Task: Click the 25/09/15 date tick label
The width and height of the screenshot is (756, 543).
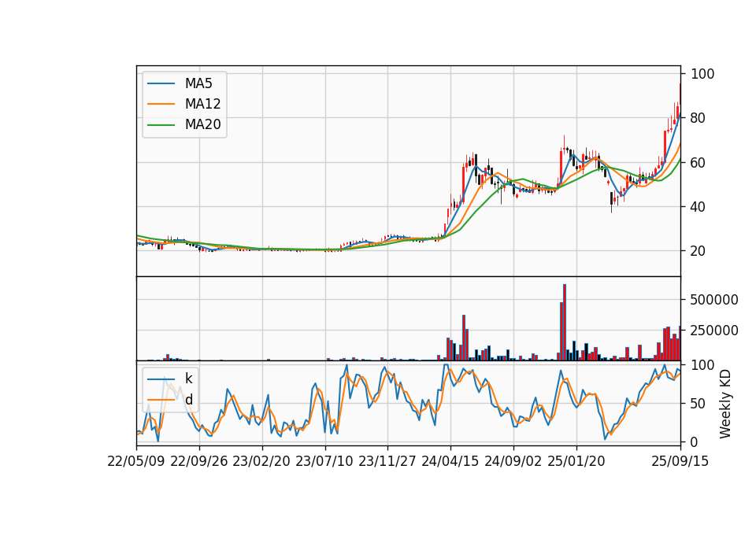Action: coord(680,462)
